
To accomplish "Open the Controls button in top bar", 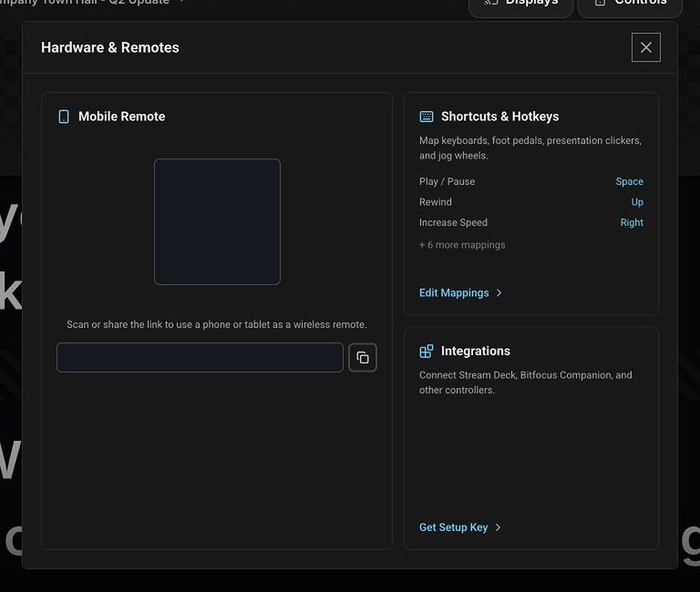I will [x=630, y=4].
